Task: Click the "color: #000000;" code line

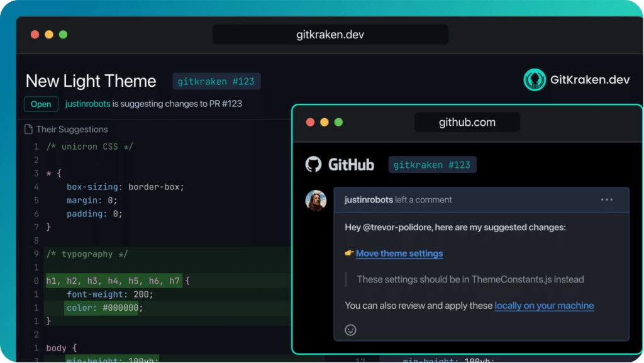Action: (x=105, y=308)
